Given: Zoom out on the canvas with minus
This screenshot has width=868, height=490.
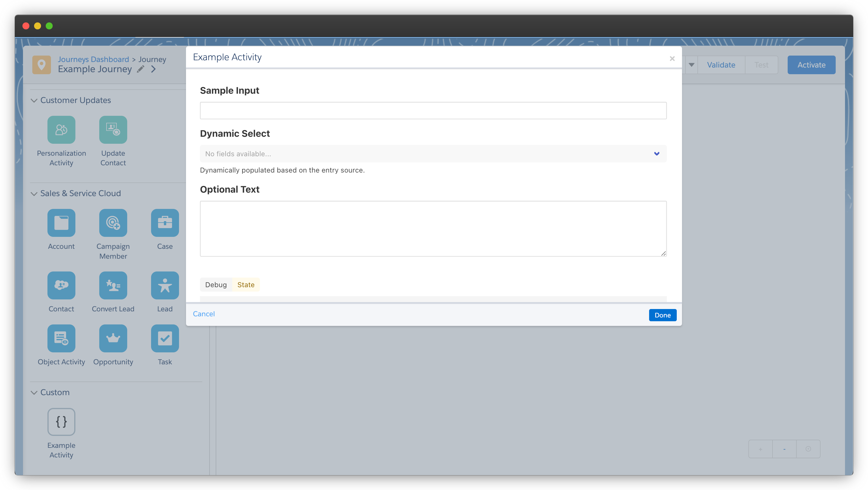Looking at the screenshot, I should point(784,449).
